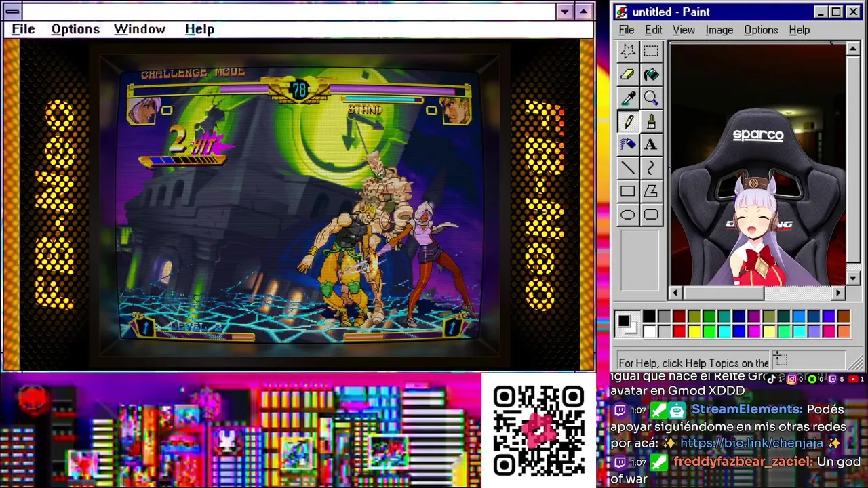The image size is (868, 488).
Task: Pick the Eraser tool in Paint
Action: [x=628, y=75]
